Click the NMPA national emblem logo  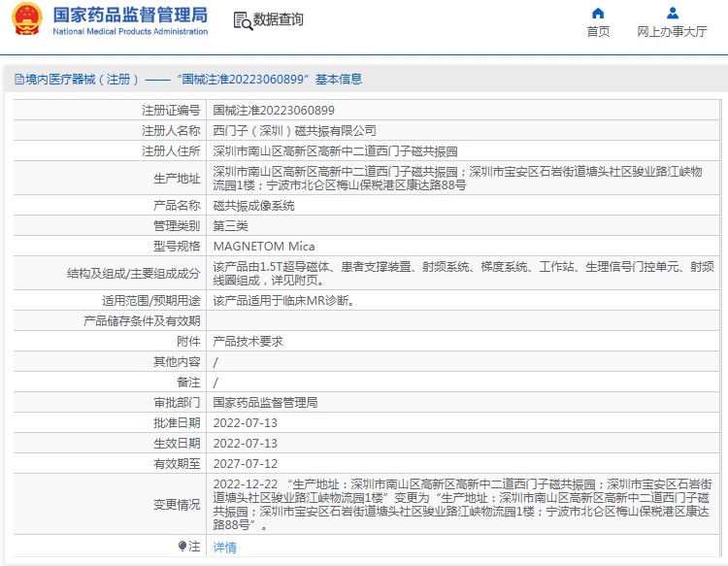(27, 20)
